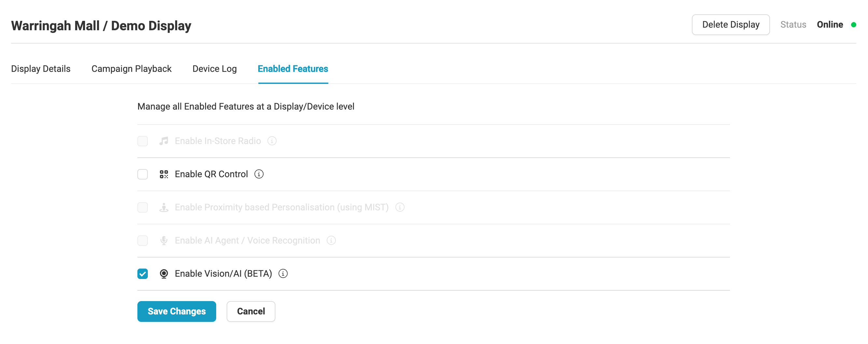Click the AI Agent microphone icon
868x344 pixels.
164,240
